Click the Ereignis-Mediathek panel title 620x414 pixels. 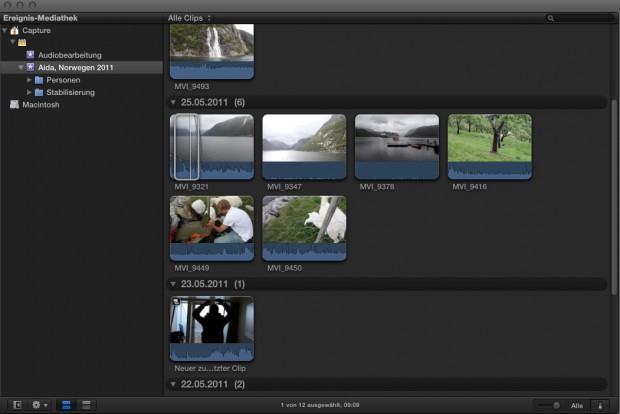[40, 18]
